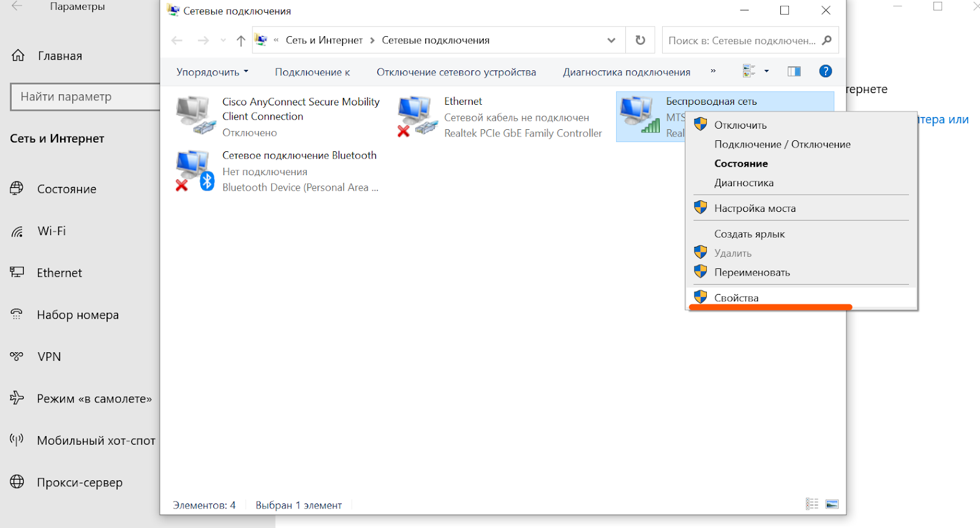Run Диагностика from the context menu
980x528 pixels.
click(x=801, y=183)
